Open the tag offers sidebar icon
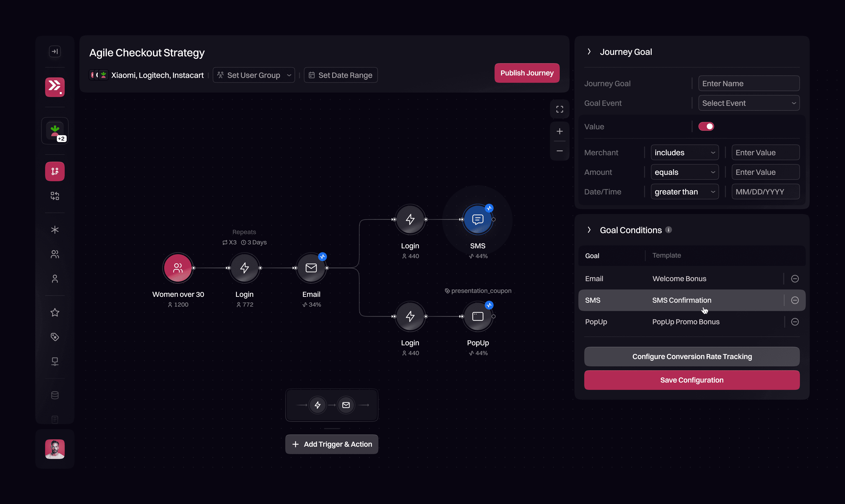 pyautogui.click(x=55, y=336)
